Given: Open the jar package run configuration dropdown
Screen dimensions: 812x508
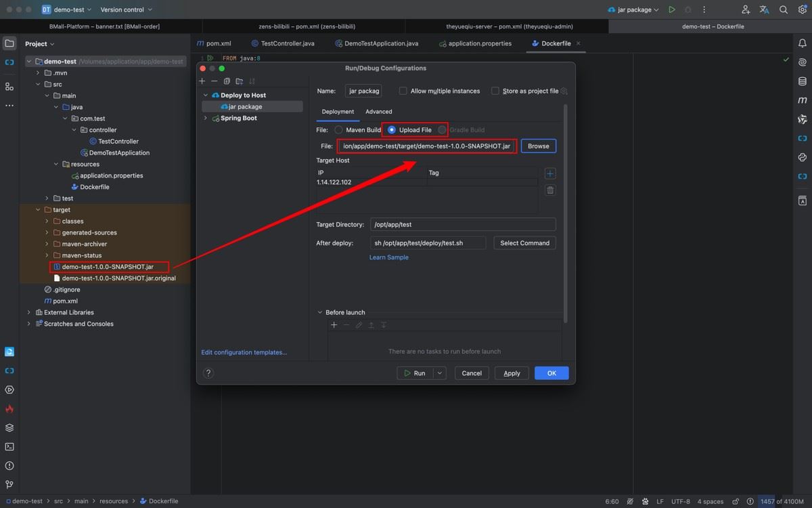Looking at the screenshot, I should tap(633, 9).
